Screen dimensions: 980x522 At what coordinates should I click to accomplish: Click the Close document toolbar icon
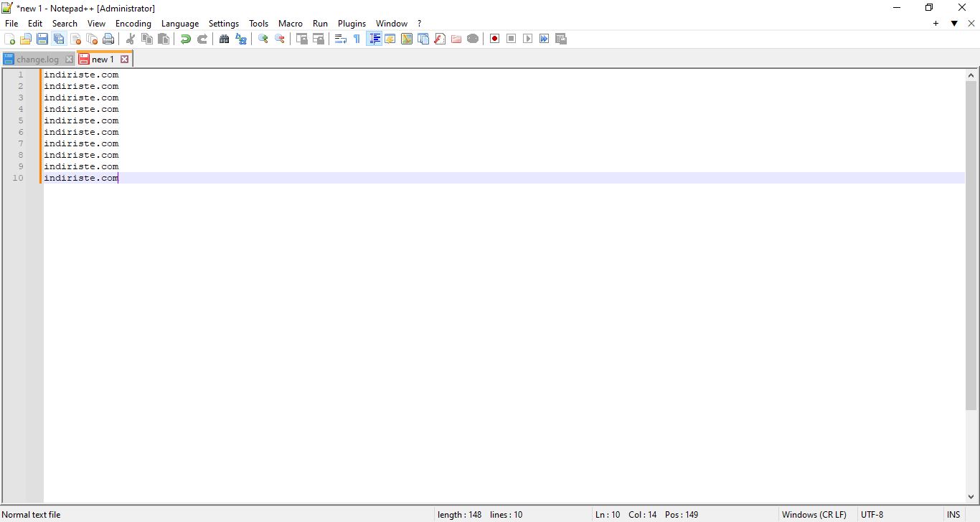tap(75, 39)
